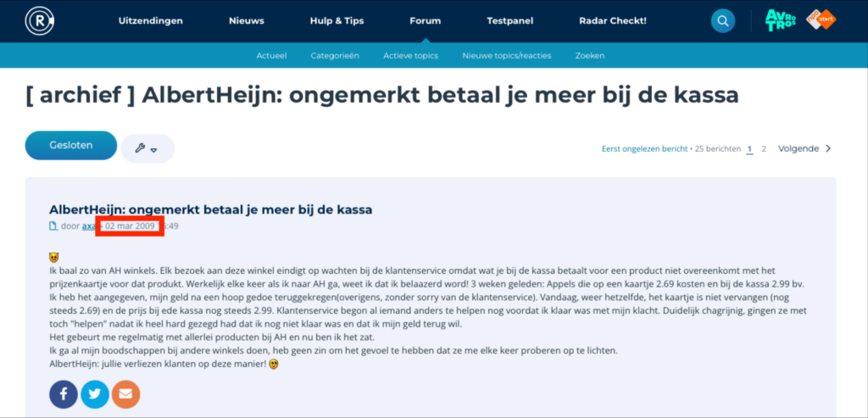Viewport: 868px width, 418px height.
Task: Click the Radar logo icon
Action: pos(39,20)
